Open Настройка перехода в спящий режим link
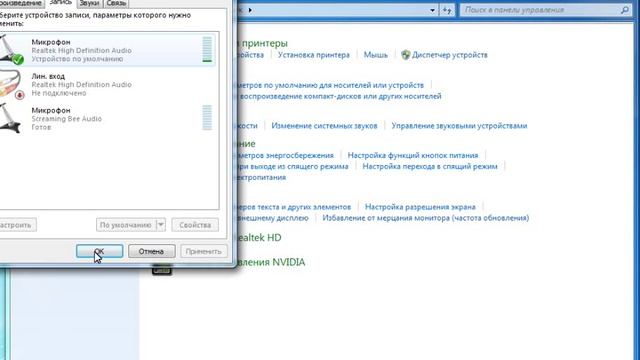The image size is (640, 360). pos(430,166)
